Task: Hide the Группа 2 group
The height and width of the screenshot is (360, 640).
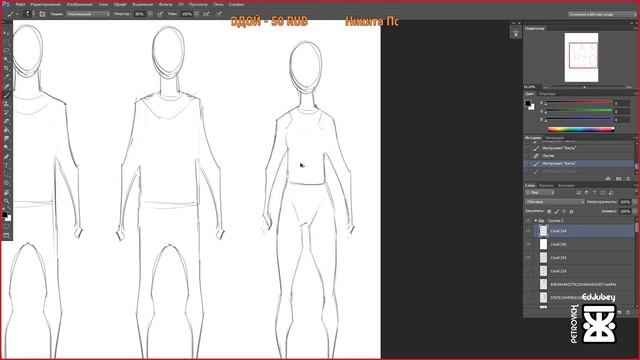Action: [x=529, y=221]
